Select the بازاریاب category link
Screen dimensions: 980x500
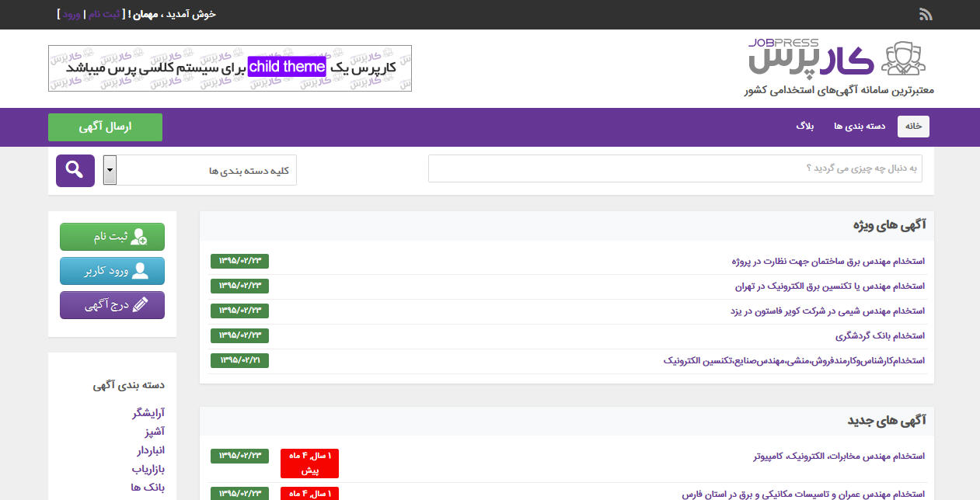pyautogui.click(x=148, y=469)
